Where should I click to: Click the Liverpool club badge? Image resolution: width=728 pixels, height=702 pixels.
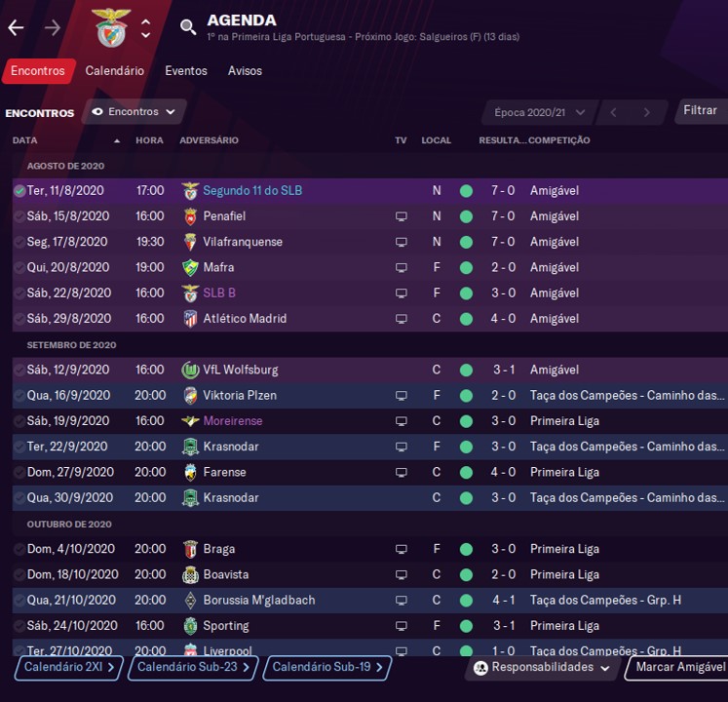(x=190, y=650)
